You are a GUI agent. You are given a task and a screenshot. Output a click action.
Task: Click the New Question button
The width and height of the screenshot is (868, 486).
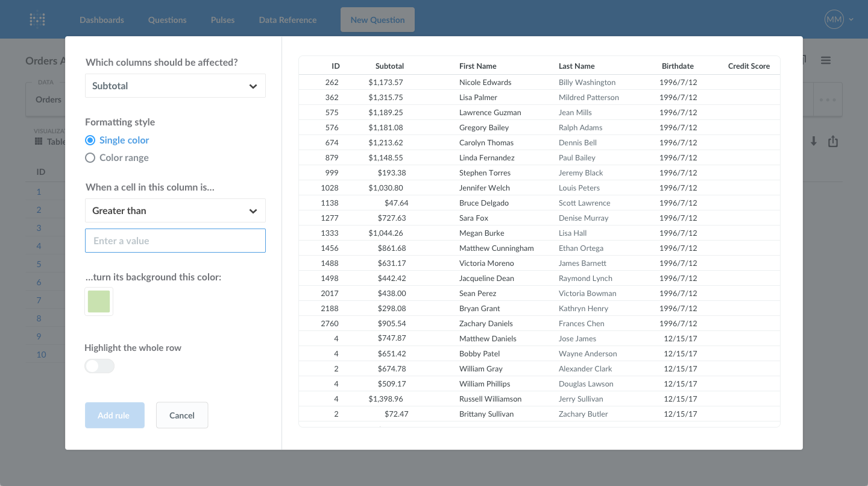pos(377,20)
